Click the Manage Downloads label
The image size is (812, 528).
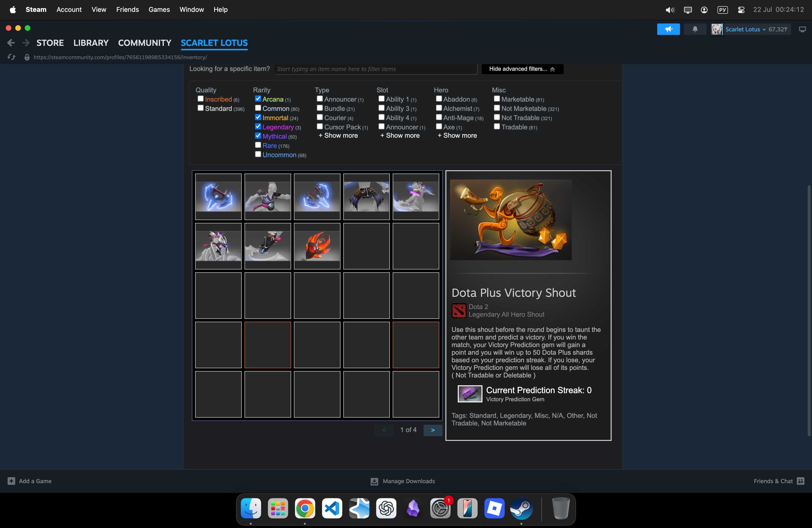point(409,481)
